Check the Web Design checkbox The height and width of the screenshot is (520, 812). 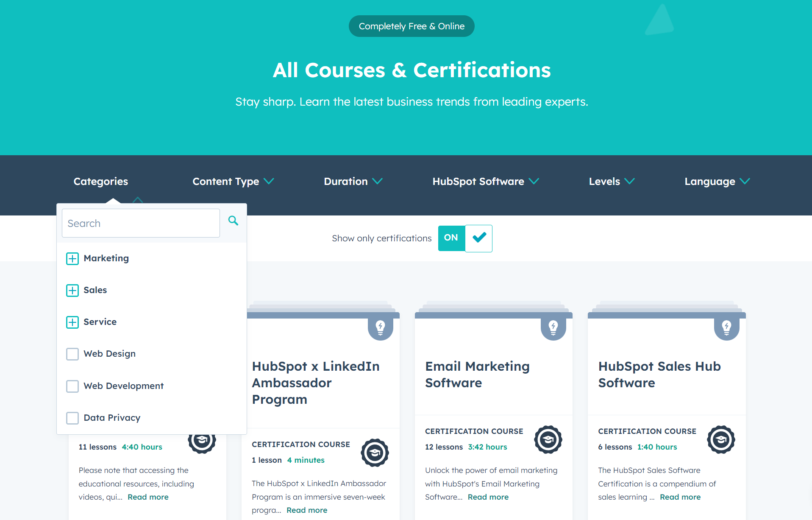pos(72,354)
